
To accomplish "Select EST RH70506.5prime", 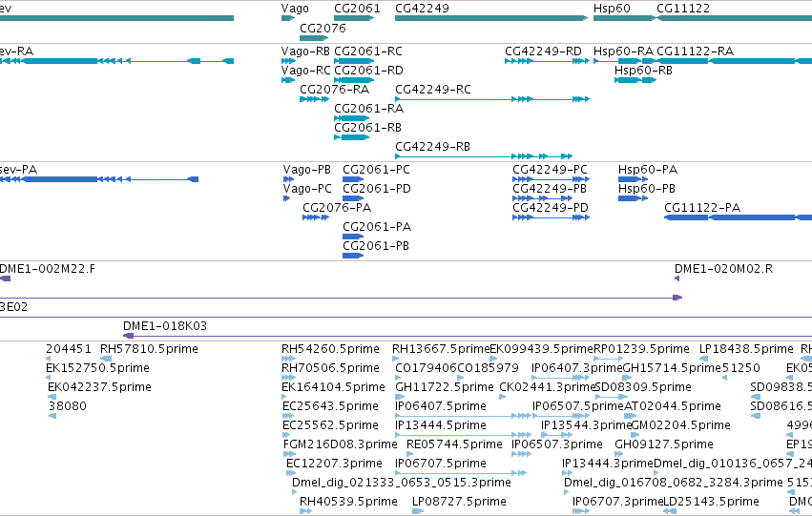I will tap(330, 368).
